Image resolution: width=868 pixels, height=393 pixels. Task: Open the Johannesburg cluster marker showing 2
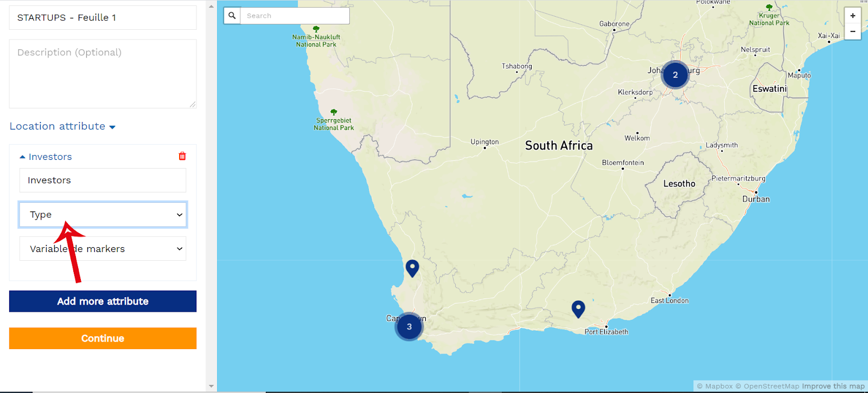click(675, 75)
